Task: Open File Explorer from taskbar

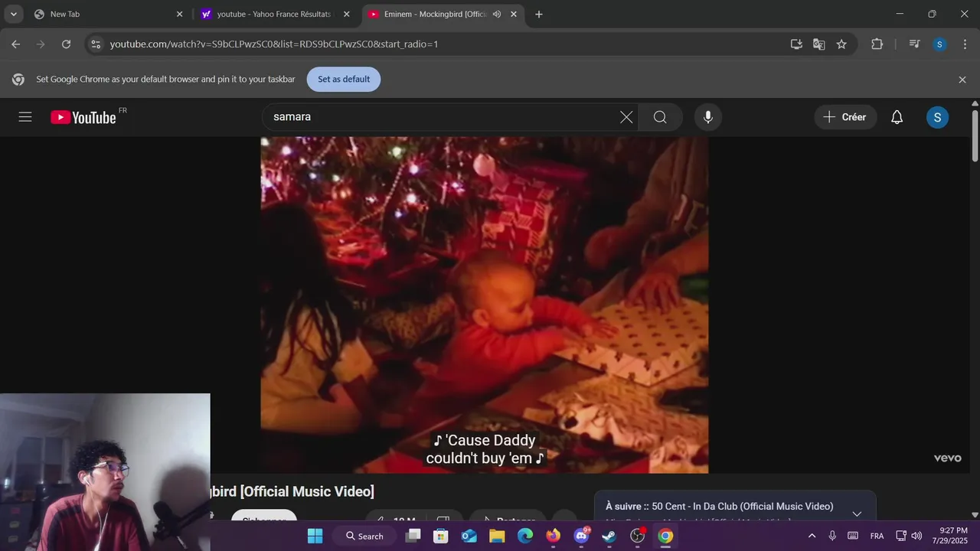Action: (497, 536)
